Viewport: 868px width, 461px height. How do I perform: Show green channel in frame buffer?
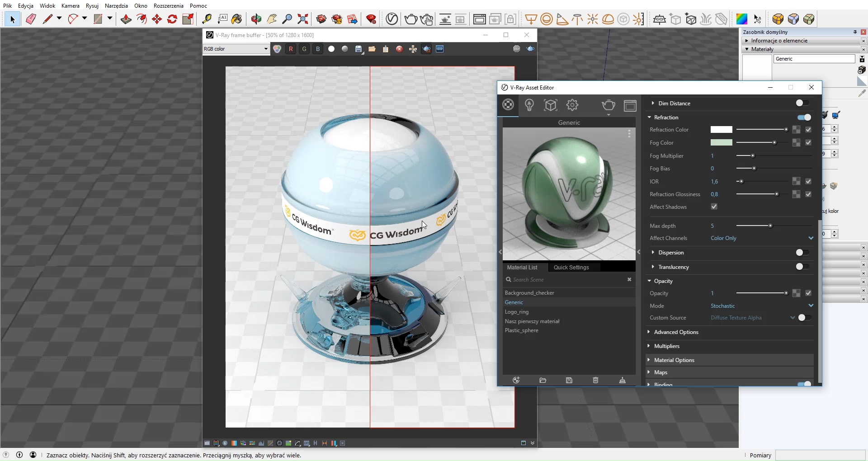tap(304, 49)
